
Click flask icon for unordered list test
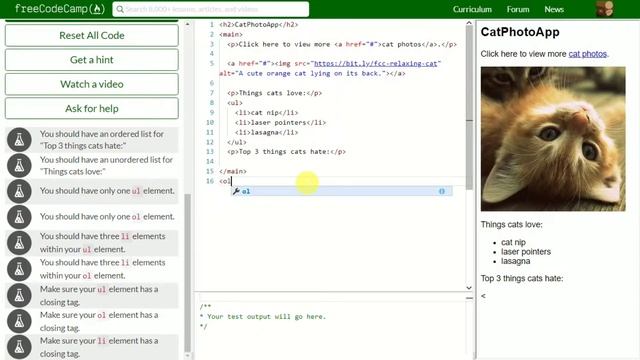coord(19,165)
